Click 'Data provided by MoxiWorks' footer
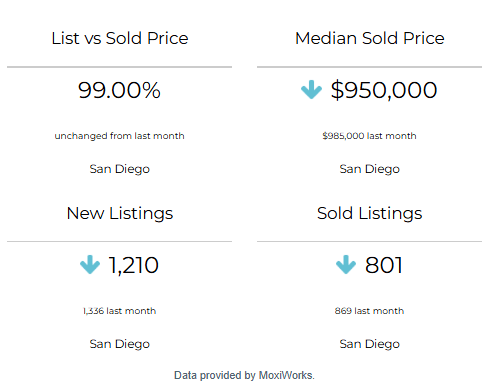The height and width of the screenshot is (382, 488). pyautogui.click(x=244, y=375)
